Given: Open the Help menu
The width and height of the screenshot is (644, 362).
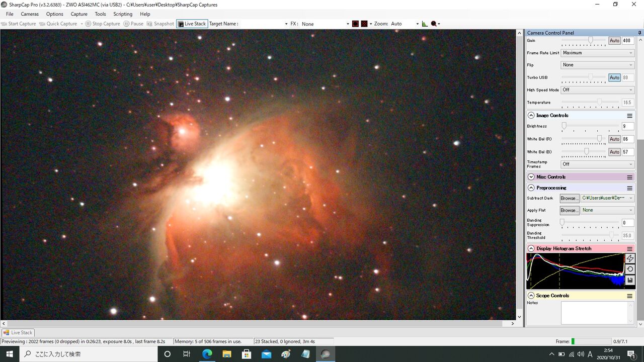Looking at the screenshot, I should click(145, 14).
